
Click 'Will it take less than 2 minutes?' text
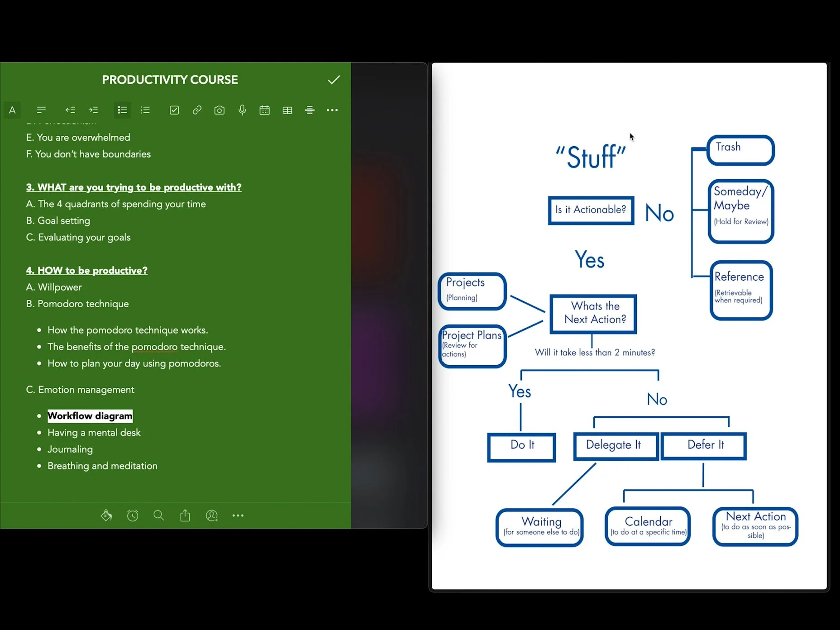click(595, 353)
